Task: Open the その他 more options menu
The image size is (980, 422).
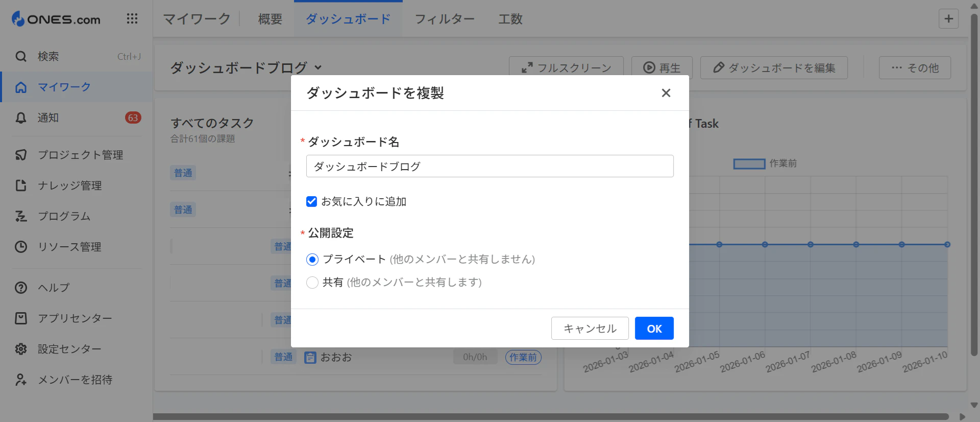Action: (915, 68)
